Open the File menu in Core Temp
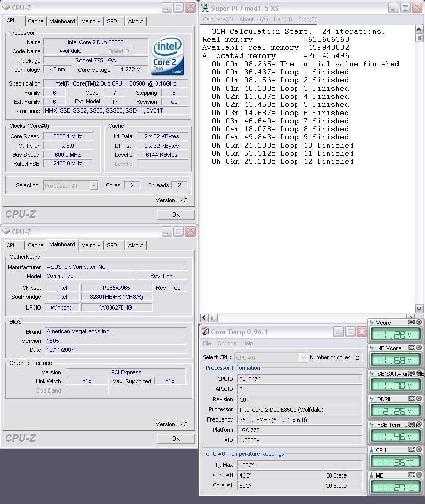Screen dimensions: 425x504 pos(207,343)
